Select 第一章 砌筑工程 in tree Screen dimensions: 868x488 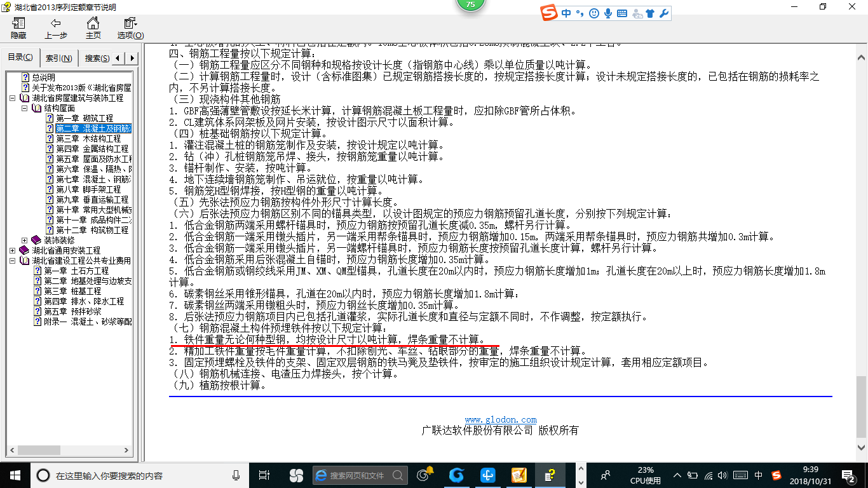point(85,118)
